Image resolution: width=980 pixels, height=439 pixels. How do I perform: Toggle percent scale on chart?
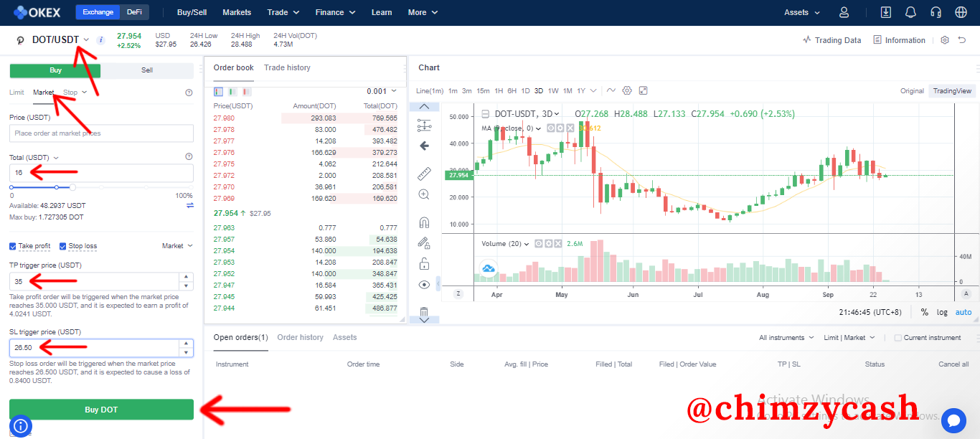pos(925,312)
